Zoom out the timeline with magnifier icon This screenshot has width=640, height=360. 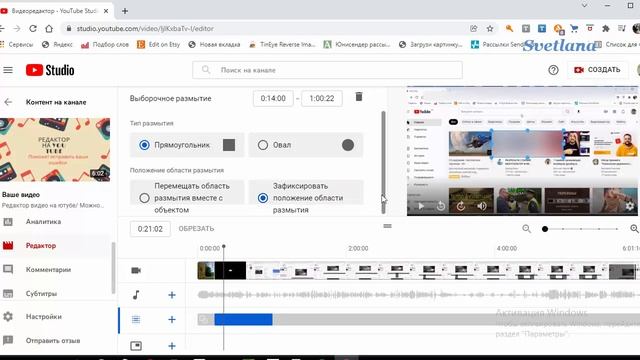tap(527, 229)
